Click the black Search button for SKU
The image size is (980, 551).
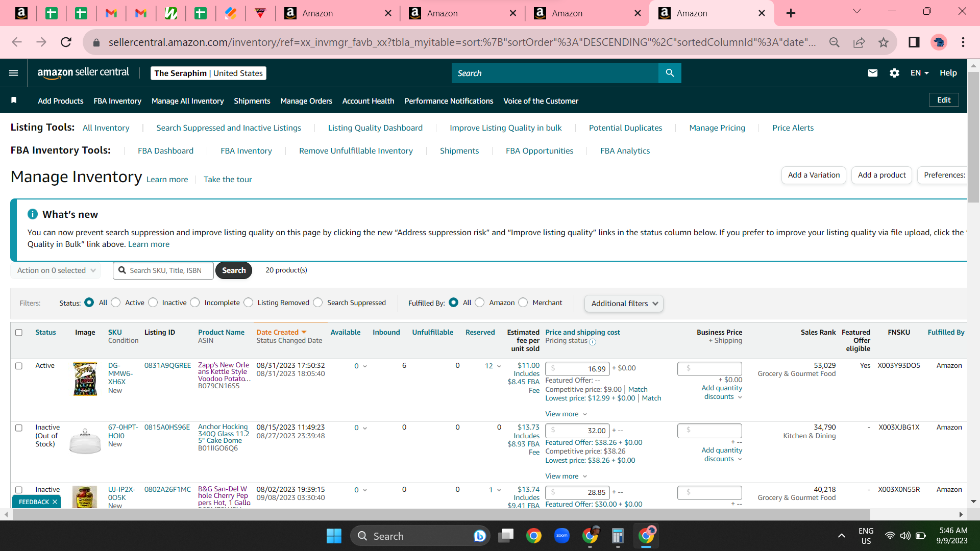click(234, 270)
